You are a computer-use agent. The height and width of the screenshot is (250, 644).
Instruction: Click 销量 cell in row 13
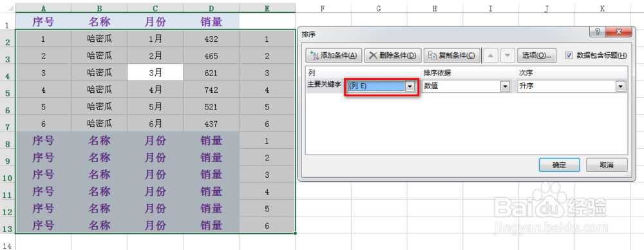coord(211,226)
